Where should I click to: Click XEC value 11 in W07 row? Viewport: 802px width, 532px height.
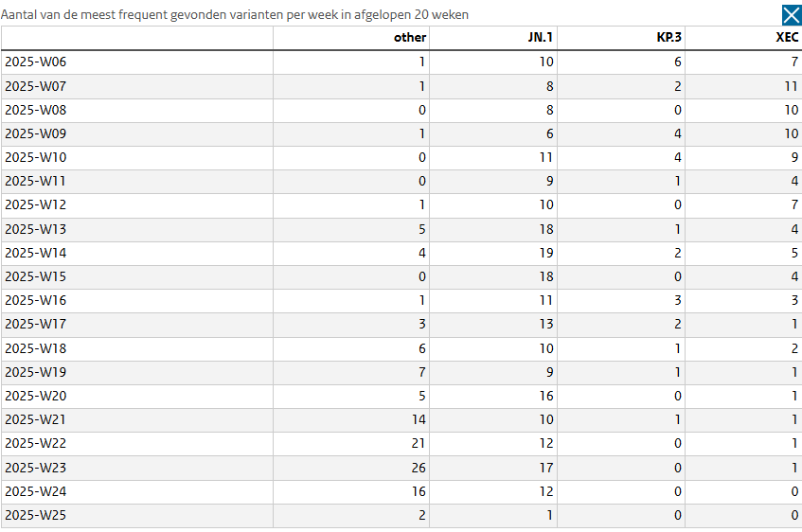(792, 86)
